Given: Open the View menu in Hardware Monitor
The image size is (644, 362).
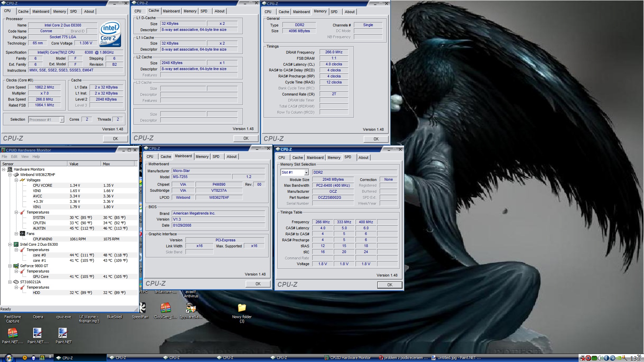Looking at the screenshot, I should pos(25,157).
